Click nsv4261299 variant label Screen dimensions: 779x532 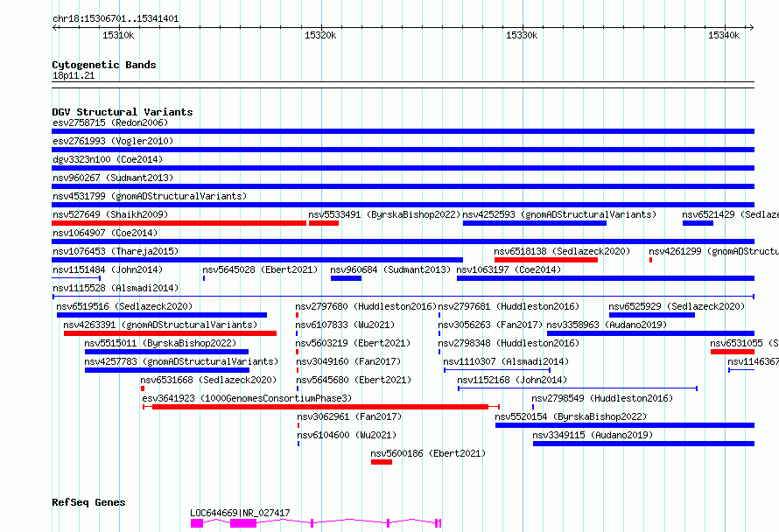[x=714, y=251]
